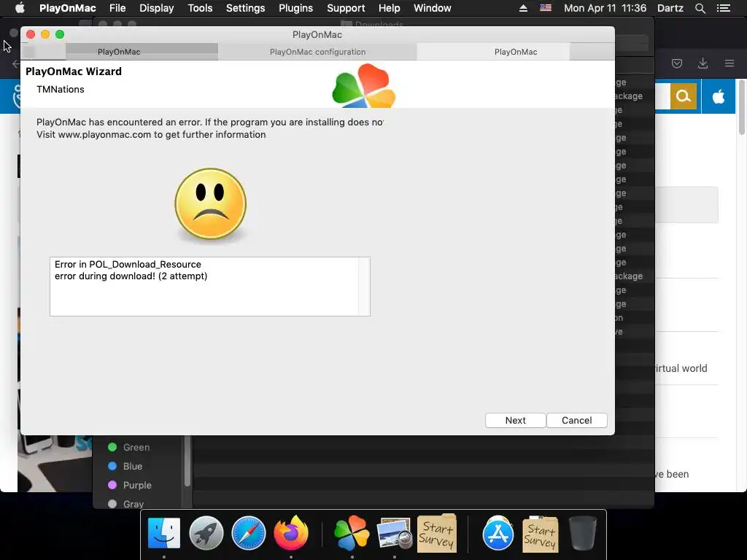Open Firefox downloads arrow icon
Viewport: 747px width, 560px height.
[703, 63]
